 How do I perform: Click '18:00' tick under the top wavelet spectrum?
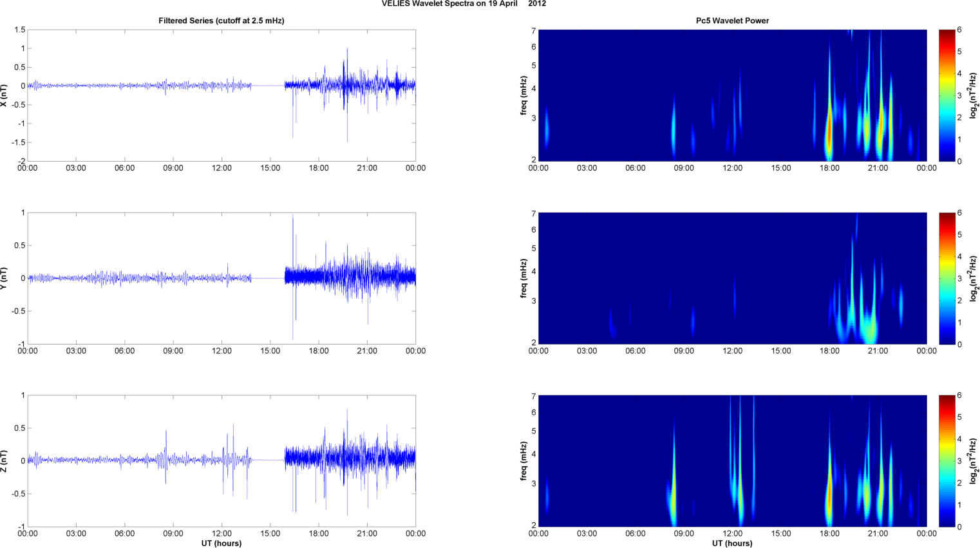coord(829,168)
